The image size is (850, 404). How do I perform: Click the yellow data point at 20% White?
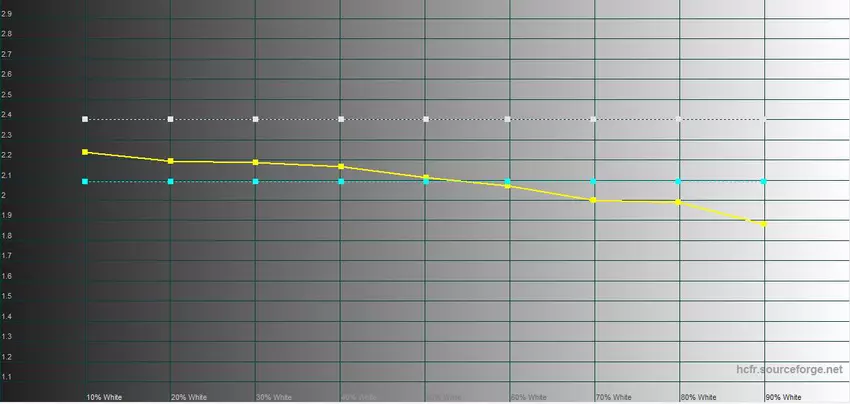171,161
